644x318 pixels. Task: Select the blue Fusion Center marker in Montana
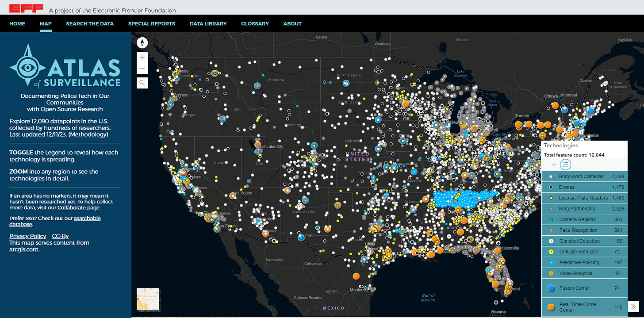(257, 86)
